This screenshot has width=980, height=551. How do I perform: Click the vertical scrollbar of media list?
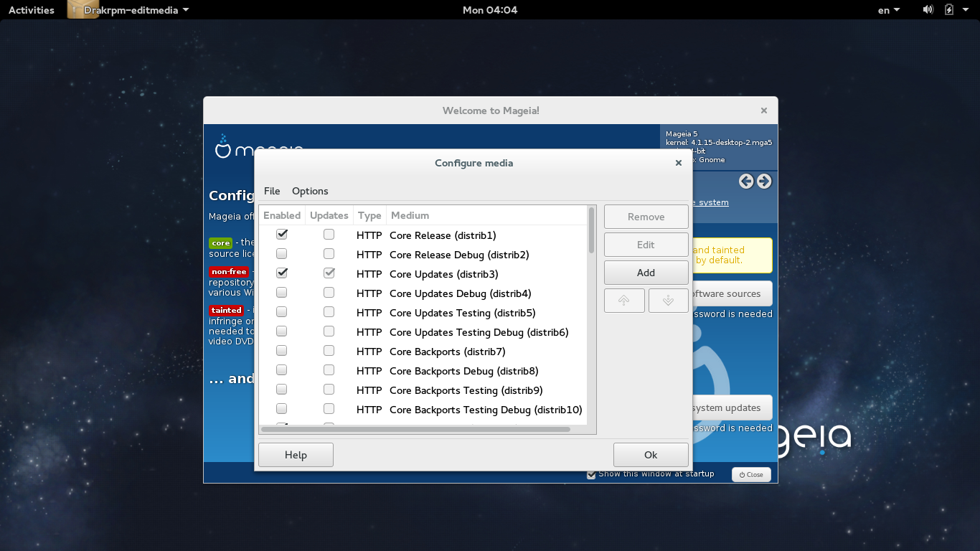click(x=592, y=230)
